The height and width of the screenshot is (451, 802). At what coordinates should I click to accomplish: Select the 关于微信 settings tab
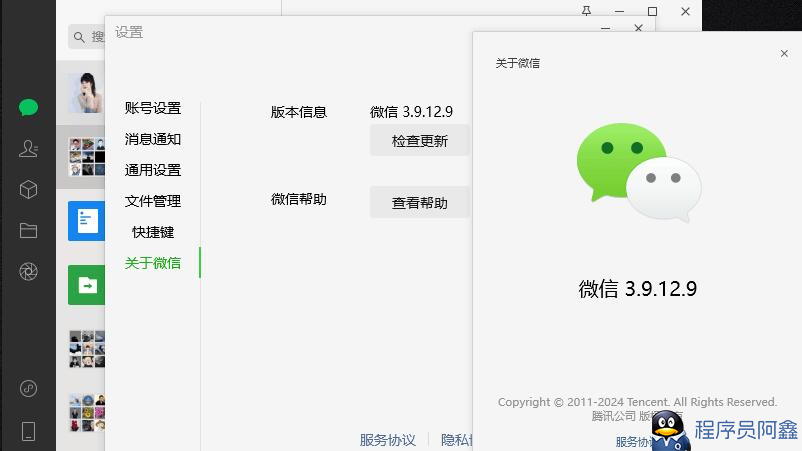click(x=152, y=263)
